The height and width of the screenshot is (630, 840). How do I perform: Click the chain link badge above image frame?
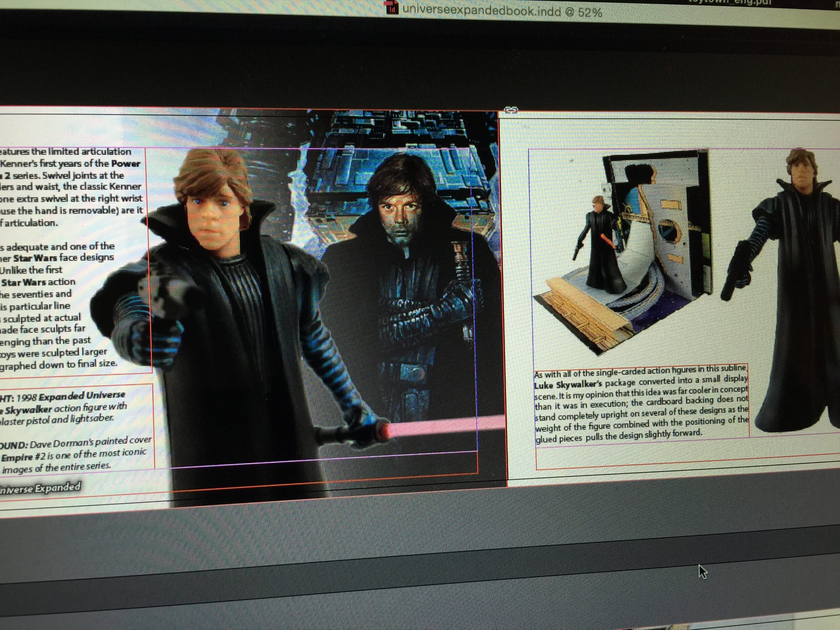point(511,110)
